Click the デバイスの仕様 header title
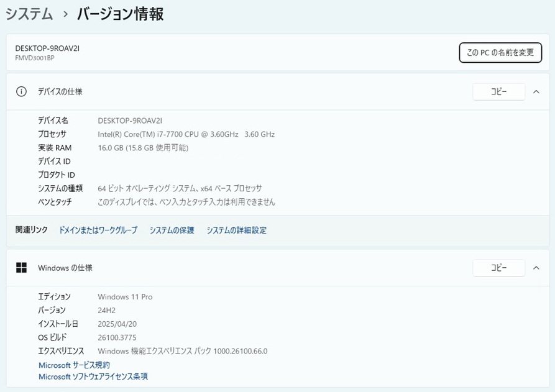The height and width of the screenshot is (392, 555). point(60,91)
